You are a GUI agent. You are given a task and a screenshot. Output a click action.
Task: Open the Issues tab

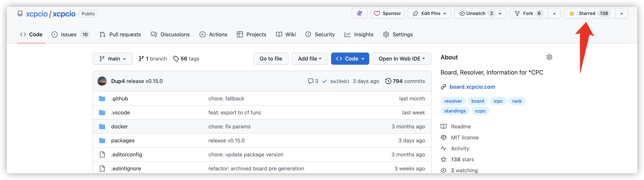(x=71, y=34)
